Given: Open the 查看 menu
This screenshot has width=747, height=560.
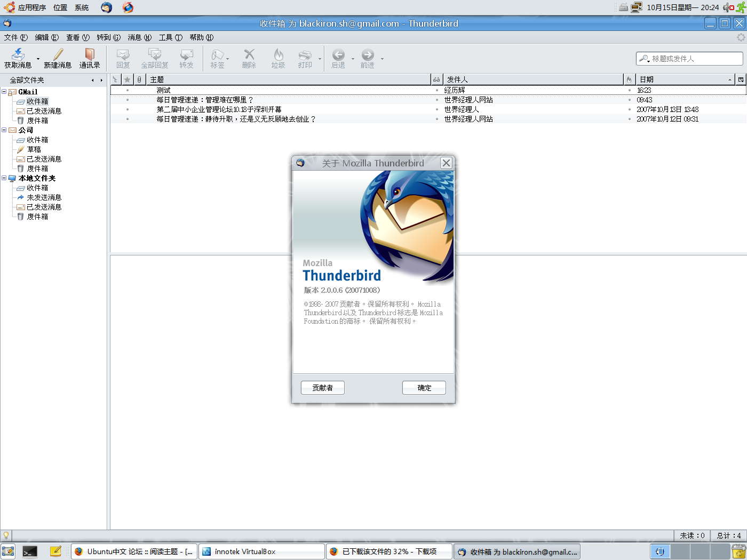Looking at the screenshot, I should tap(78, 37).
